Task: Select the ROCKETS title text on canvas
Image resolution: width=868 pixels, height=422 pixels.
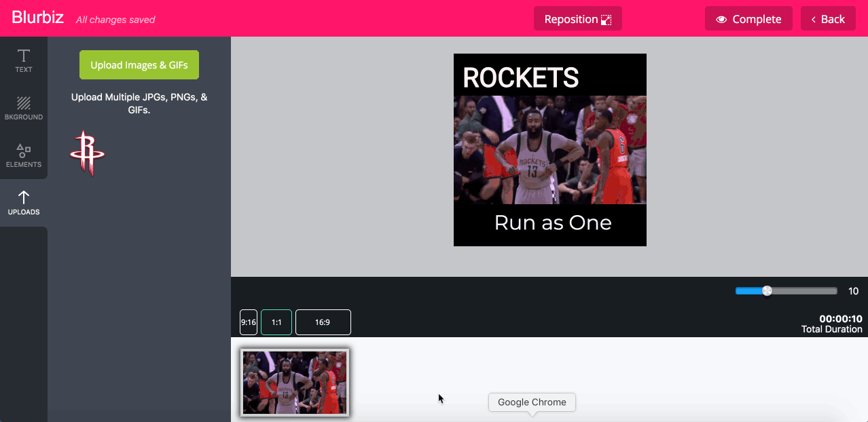Action: [521, 78]
